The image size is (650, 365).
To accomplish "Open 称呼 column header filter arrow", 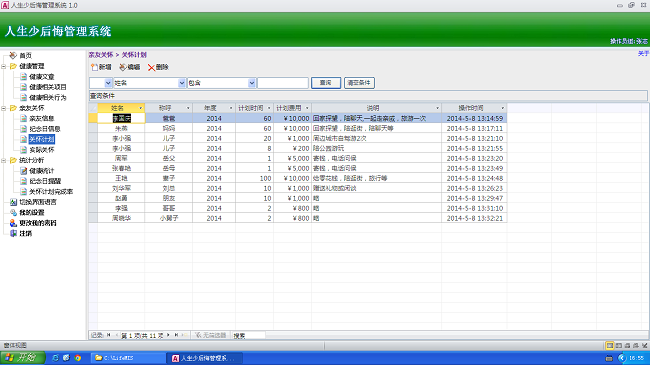I will 188,108.
